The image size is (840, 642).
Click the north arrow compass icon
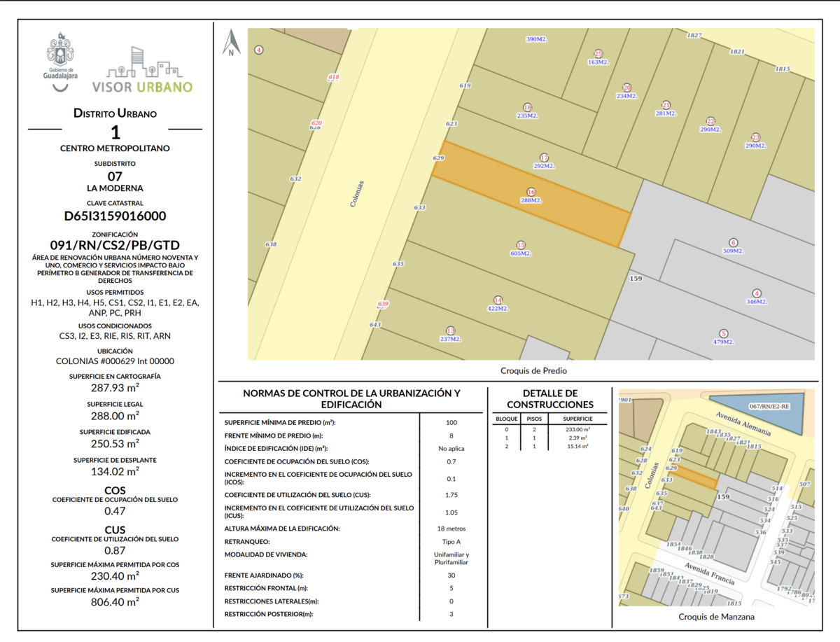232,43
